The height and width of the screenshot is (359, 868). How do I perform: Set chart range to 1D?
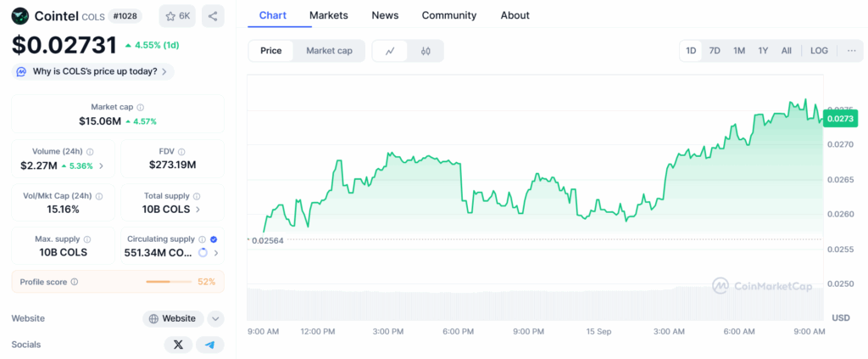point(691,51)
